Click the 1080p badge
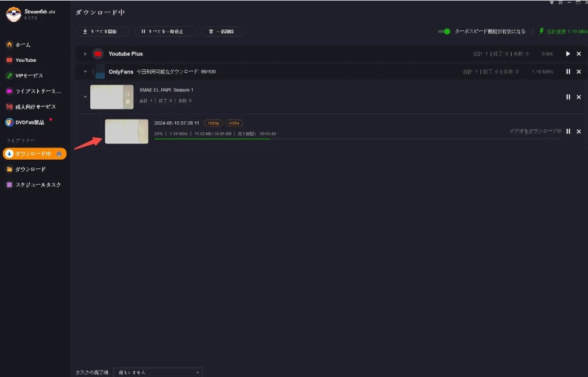The image size is (588, 377). pyautogui.click(x=214, y=123)
